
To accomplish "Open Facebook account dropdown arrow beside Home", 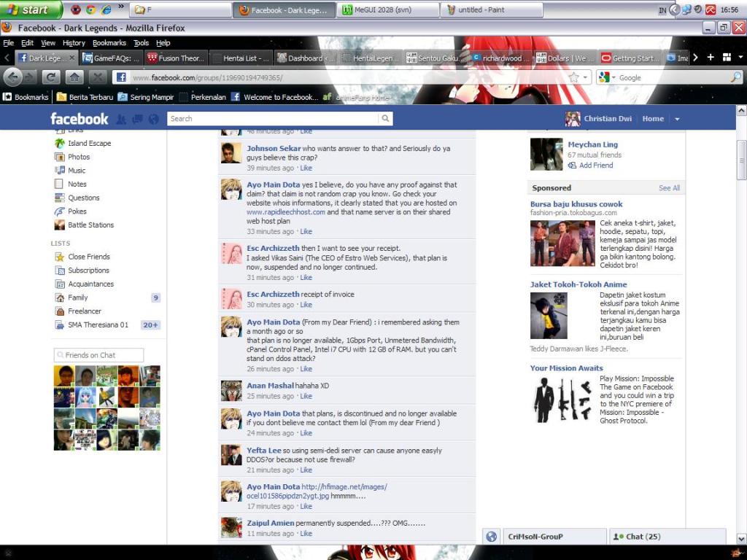I will [x=677, y=119].
